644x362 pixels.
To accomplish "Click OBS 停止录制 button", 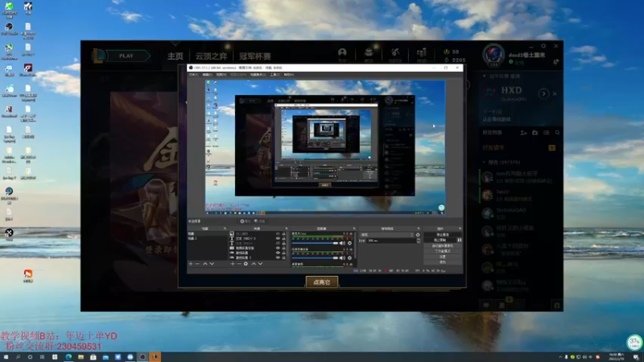I will pyautogui.click(x=440, y=240).
